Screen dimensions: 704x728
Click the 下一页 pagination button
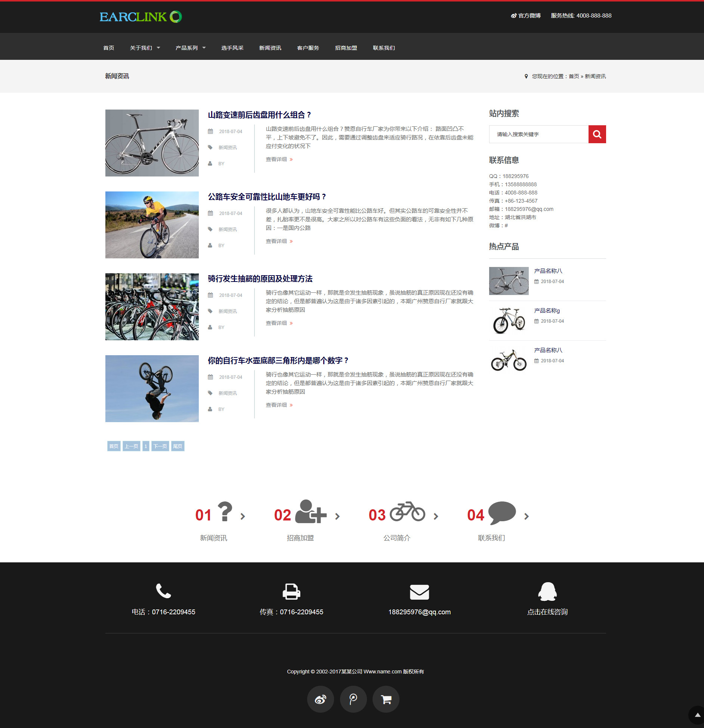160,446
